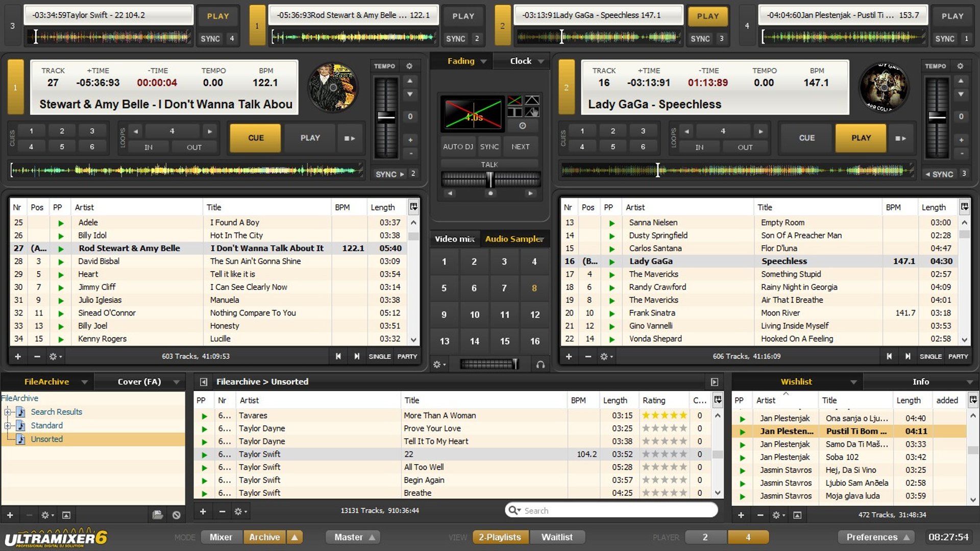The width and height of the screenshot is (980, 551).
Task: Skip to the next track in the right playlist
Action: 908,356
